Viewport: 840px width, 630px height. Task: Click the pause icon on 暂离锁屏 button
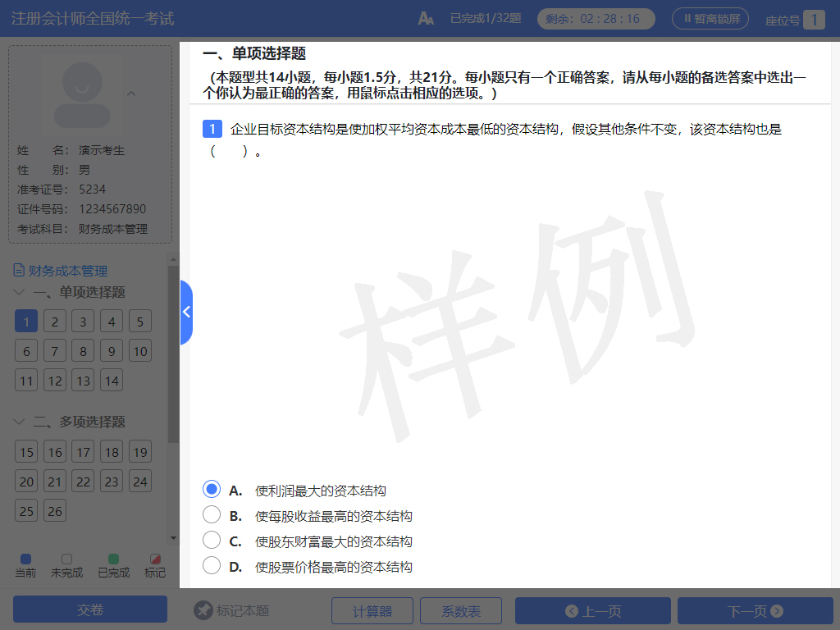[x=686, y=18]
